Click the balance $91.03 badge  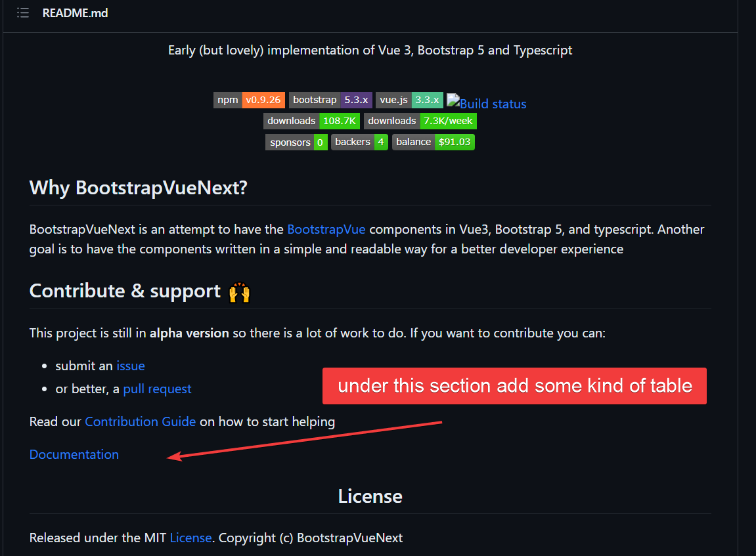(434, 142)
